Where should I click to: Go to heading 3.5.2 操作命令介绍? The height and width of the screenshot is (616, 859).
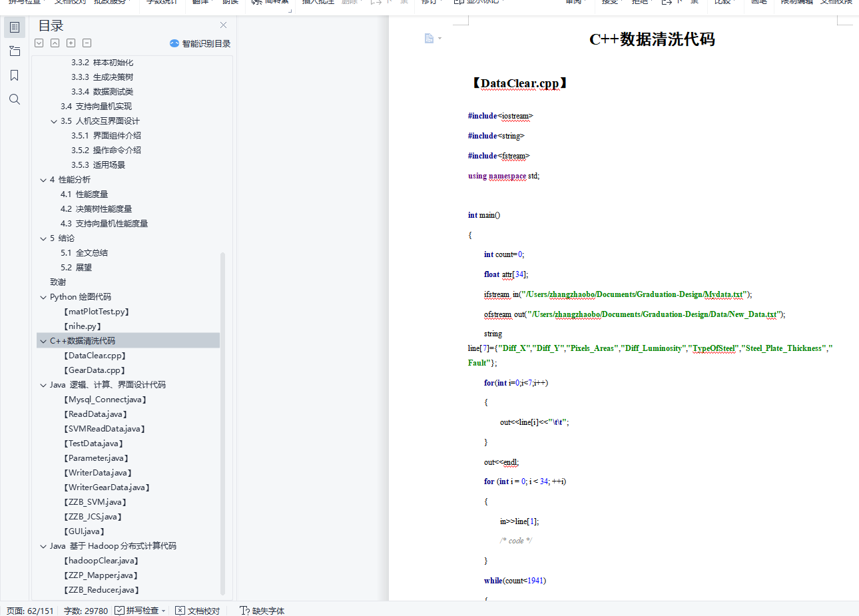[106, 151]
